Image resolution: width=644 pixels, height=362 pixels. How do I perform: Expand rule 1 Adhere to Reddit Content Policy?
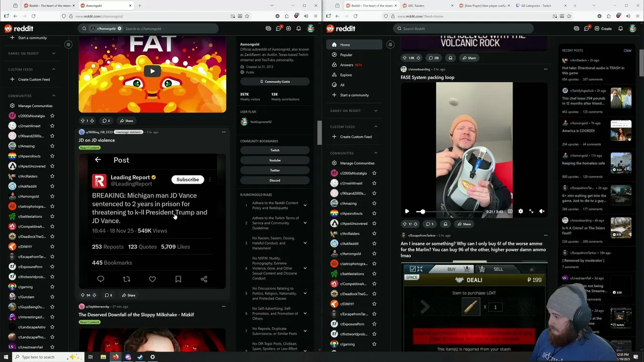pyautogui.click(x=305, y=205)
